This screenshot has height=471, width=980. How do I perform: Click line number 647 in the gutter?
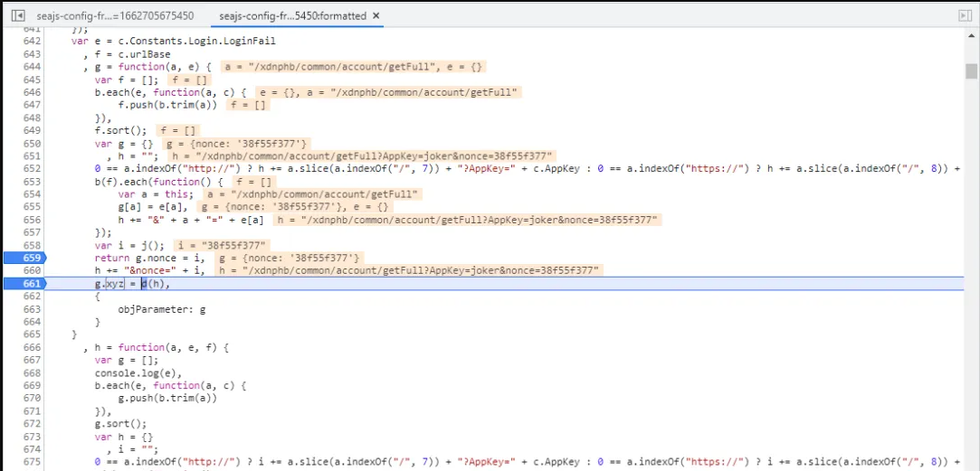click(x=32, y=105)
